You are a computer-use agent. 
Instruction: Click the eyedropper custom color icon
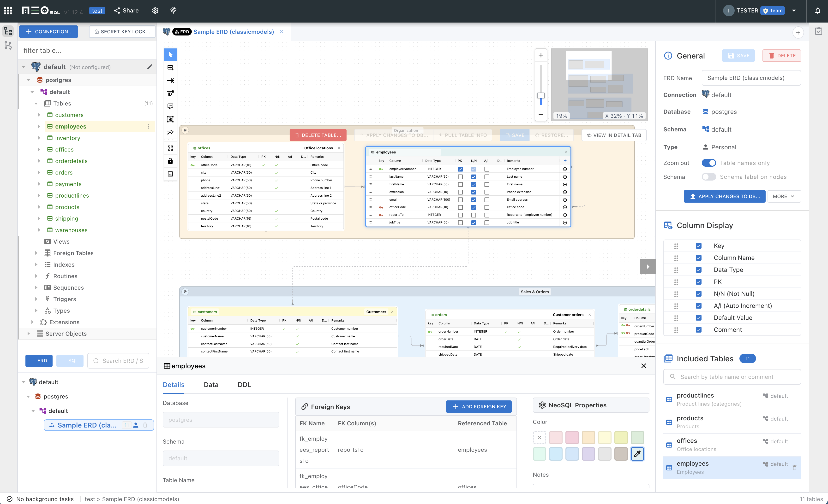click(637, 454)
